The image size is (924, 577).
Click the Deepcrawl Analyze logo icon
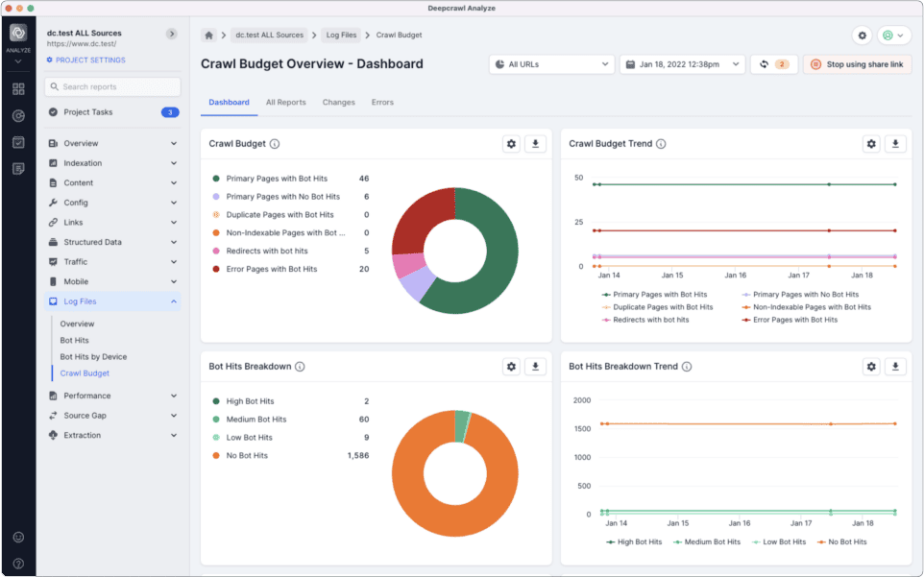point(18,33)
